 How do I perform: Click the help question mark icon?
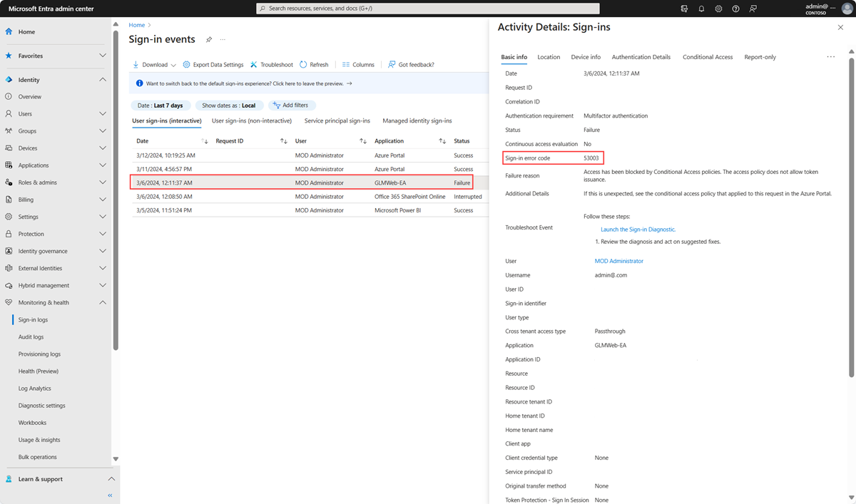coord(735,9)
